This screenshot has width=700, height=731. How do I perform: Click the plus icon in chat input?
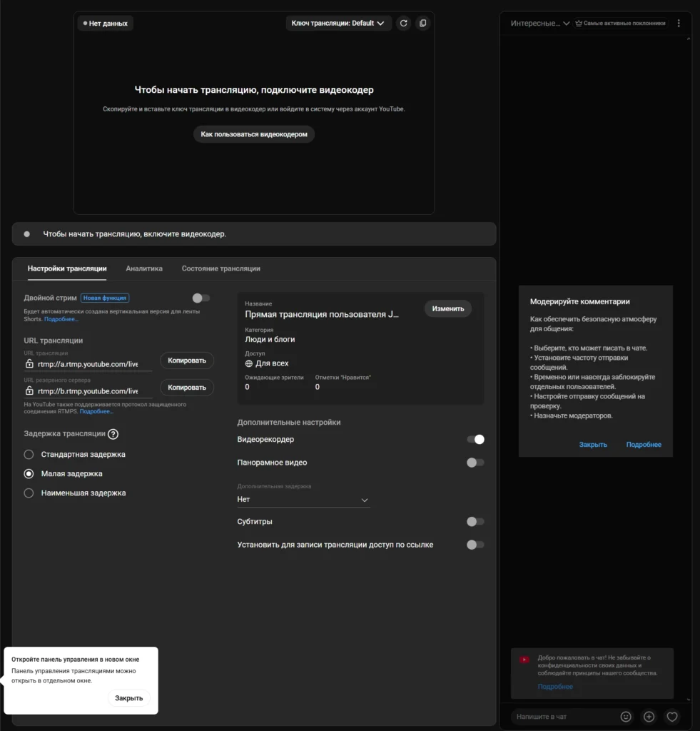[649, 717]
